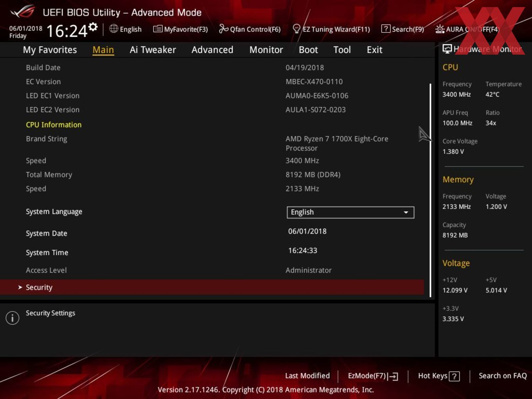Click the Hardware Monitor screen icon

pyautogui.click(x=447, y=49)
